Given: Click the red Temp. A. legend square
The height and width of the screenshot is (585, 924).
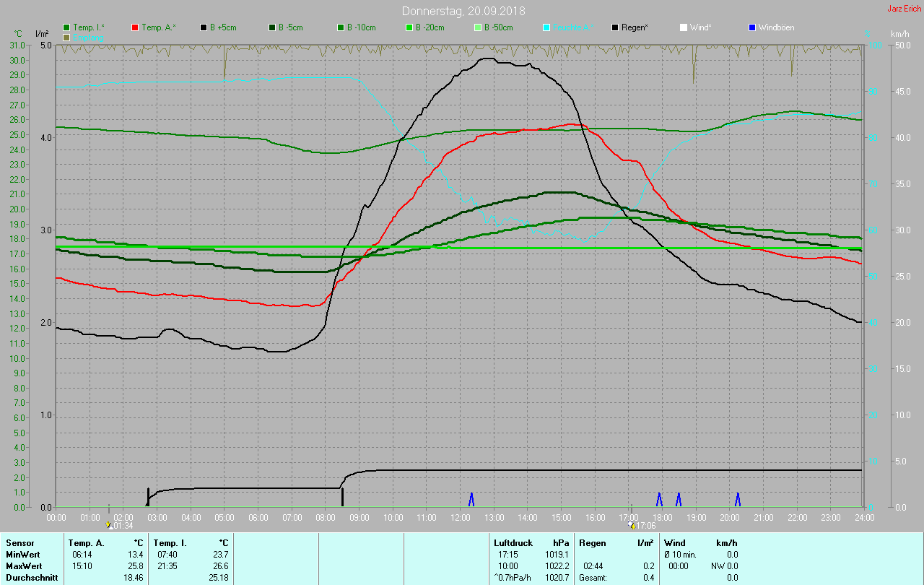Looking at the screenshot, I should [x=135, y=27].
